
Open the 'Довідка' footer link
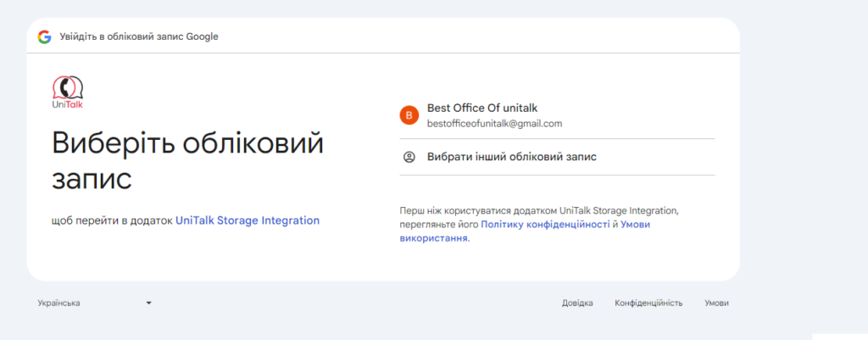(x=577, y=303)
